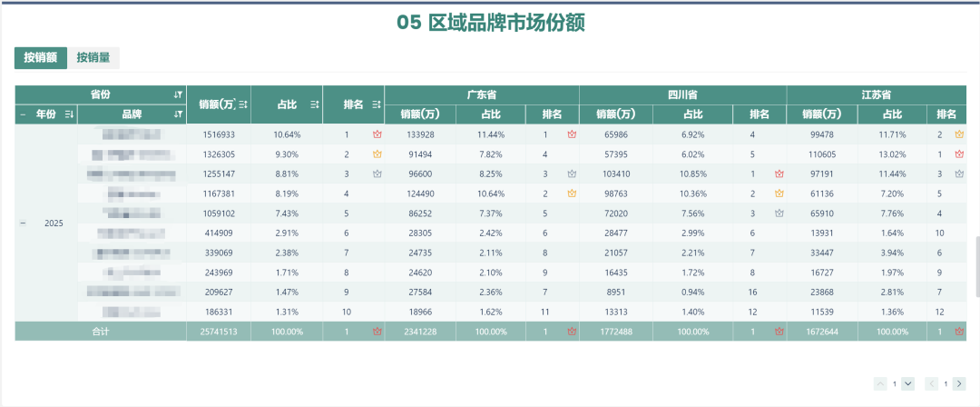This screenshot has height=407, width=980.
Task: Click red crown beside overall rank 1 (1516933 row)
Action: tap(377, 134)
